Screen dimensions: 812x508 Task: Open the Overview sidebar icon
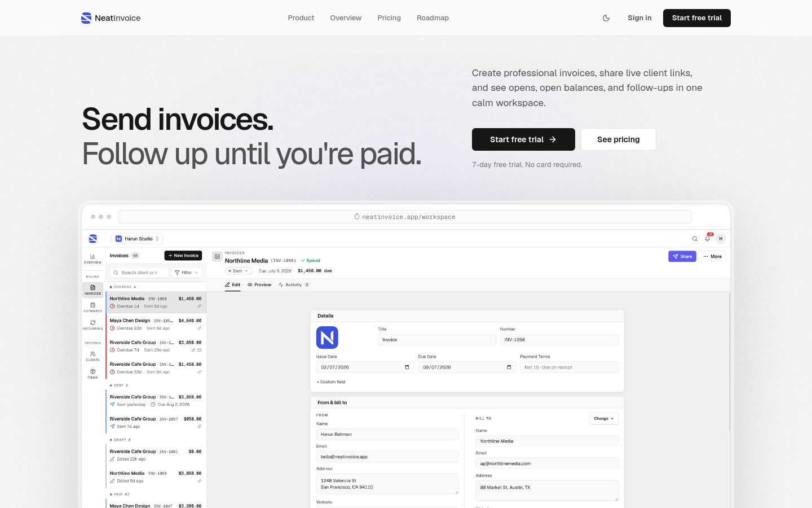click(92, 259)
